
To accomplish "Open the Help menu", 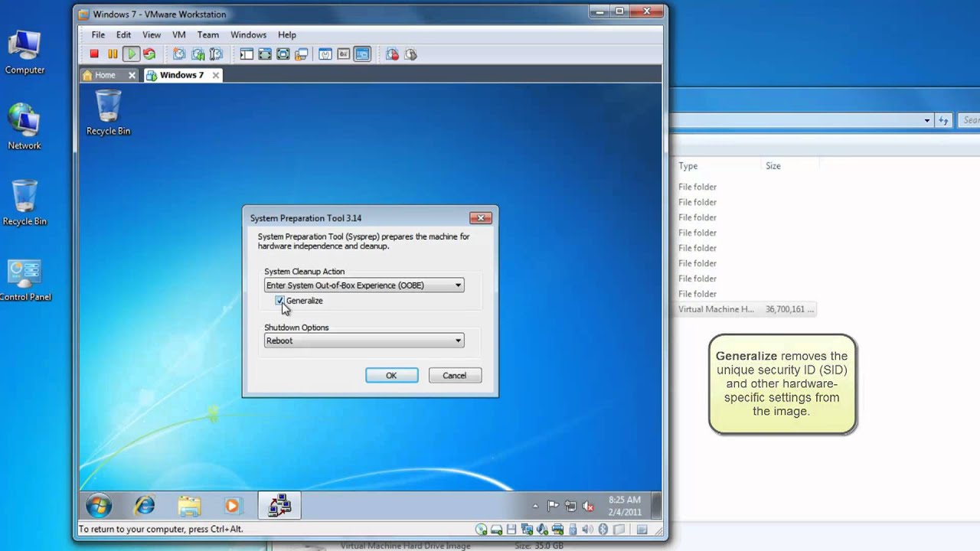I will [x=287, y=34].
